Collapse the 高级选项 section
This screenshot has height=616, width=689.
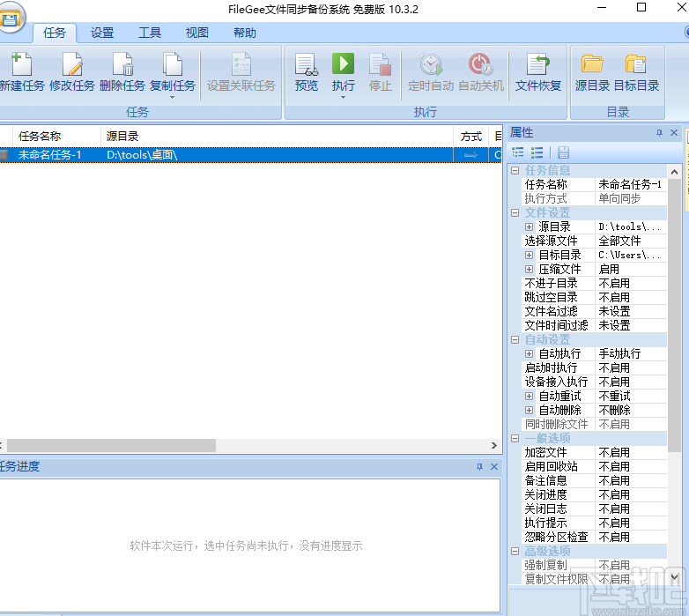pyautogui.click(x=515, y=551)
